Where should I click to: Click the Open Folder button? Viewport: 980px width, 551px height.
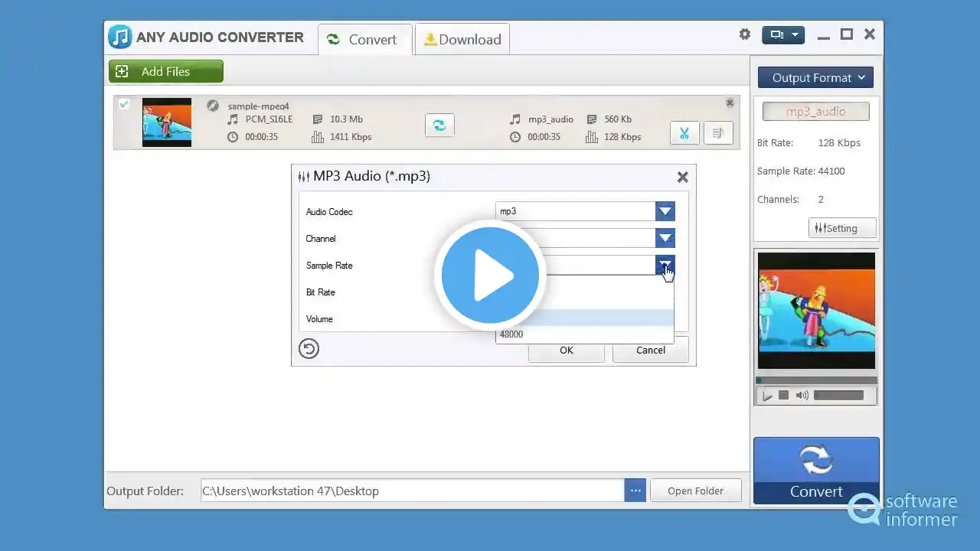click(x=695, y=491)
